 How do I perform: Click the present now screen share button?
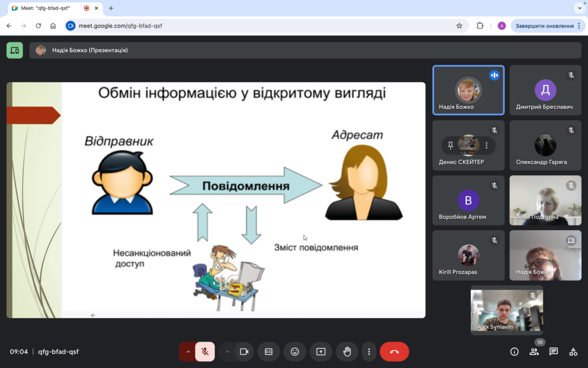pyautogui.click(x=321, y=352)
